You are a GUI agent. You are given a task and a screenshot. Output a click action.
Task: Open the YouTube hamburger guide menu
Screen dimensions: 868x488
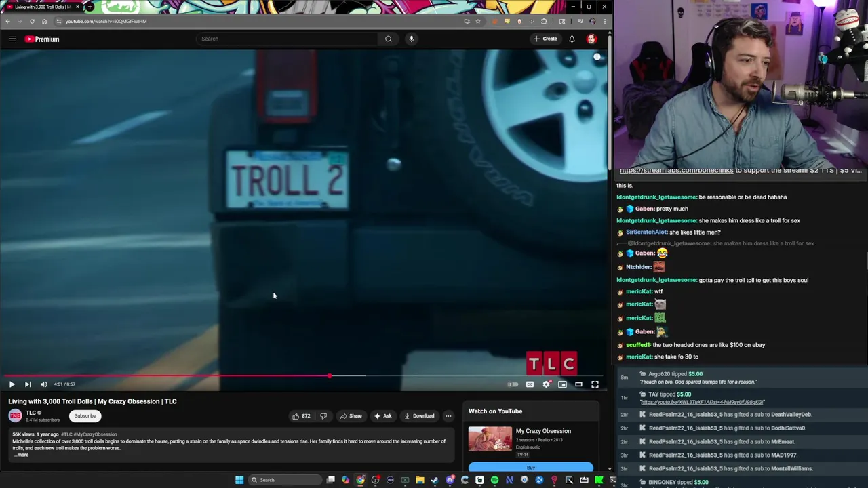click(12, 39)
